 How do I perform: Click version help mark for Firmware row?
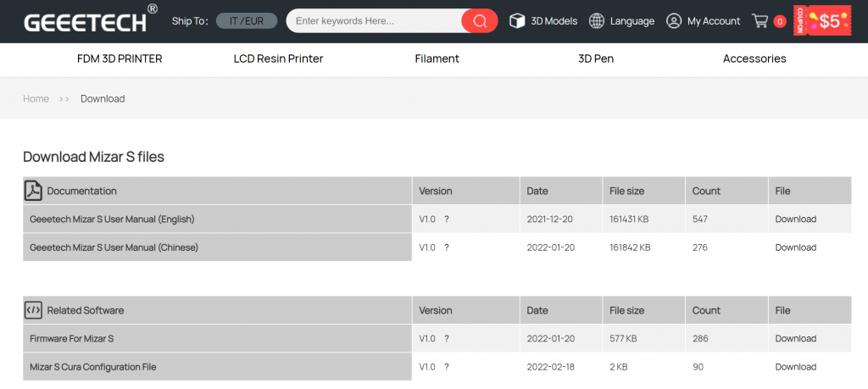446,339
